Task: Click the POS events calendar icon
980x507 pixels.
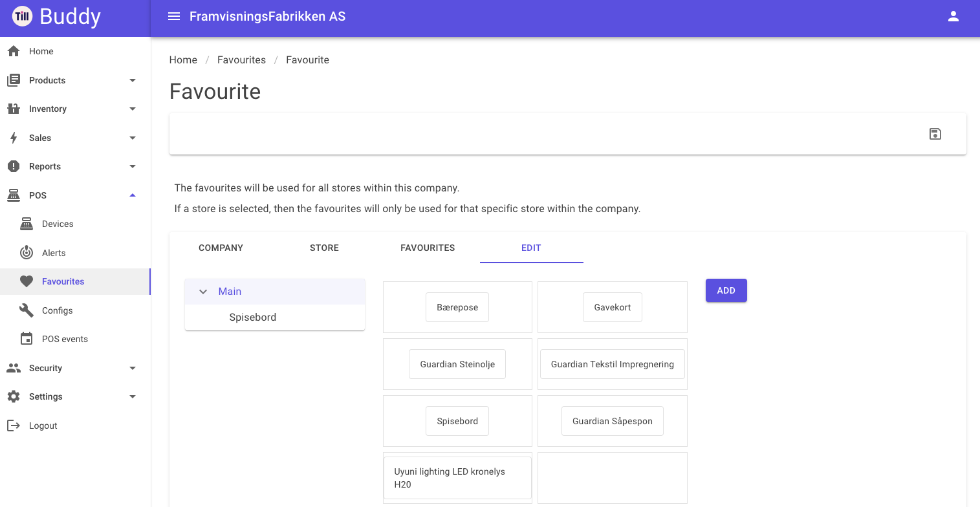Action: click(27, 339)
